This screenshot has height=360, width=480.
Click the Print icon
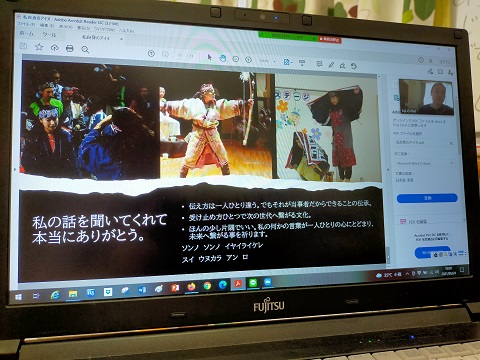point(70,49)
